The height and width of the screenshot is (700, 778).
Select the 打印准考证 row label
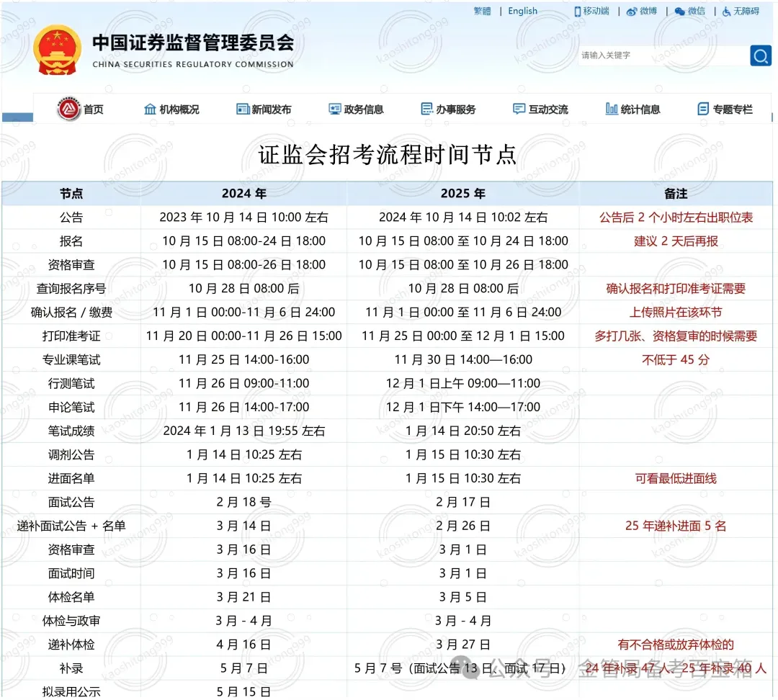(x=71, y=336)
